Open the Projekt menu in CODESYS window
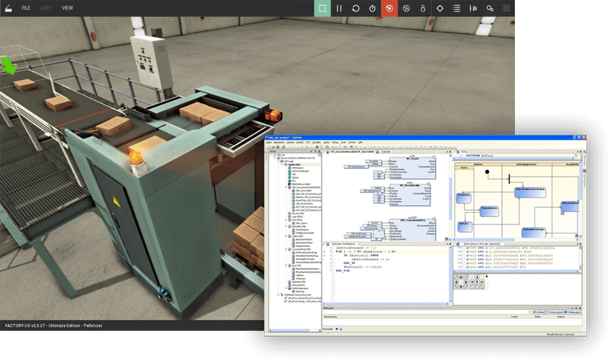613x364 pixels. pyautogui.click(x=299, y=143)
